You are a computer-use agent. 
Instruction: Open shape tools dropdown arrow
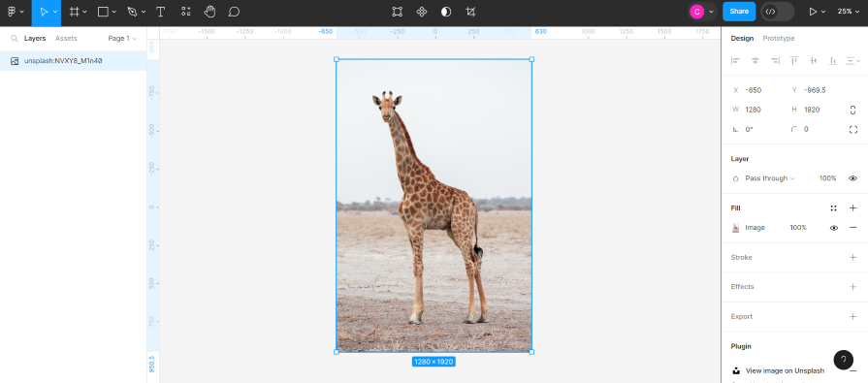tap(114, 12)
